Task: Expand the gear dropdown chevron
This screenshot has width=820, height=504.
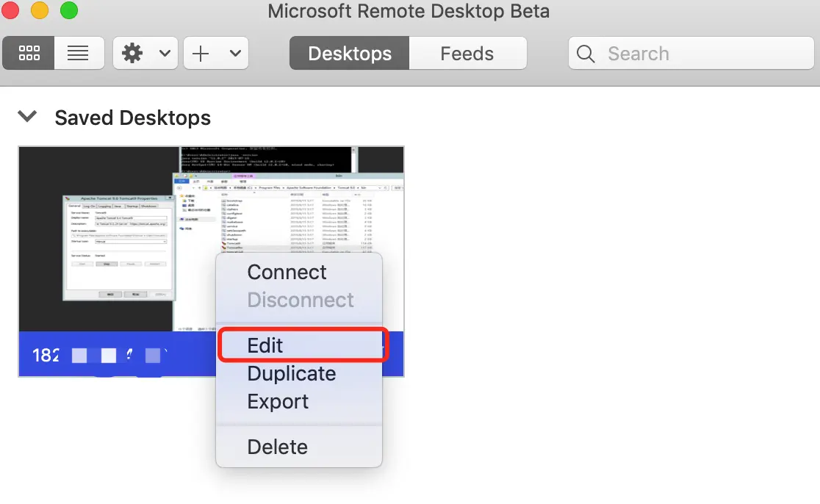Action: coord(165,53)
